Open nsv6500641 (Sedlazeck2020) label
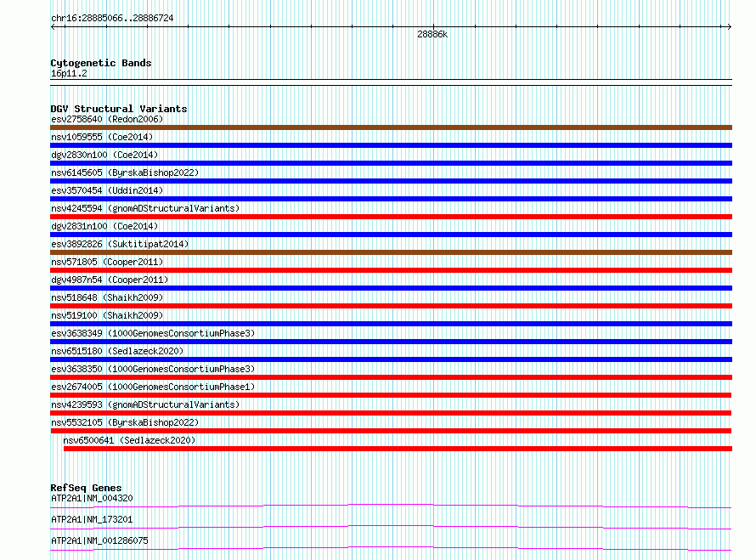This screenshot has width=756, height=560. 129,440
